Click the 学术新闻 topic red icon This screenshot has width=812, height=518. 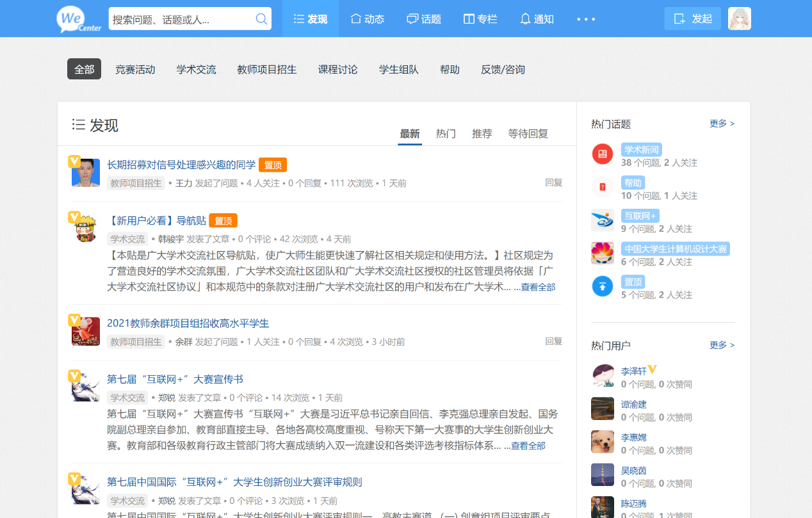(602, 154)
